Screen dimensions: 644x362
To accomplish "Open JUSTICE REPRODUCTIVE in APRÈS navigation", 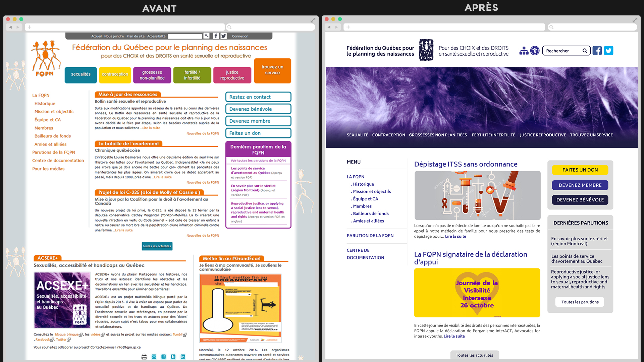I will [x=543, y=135].
